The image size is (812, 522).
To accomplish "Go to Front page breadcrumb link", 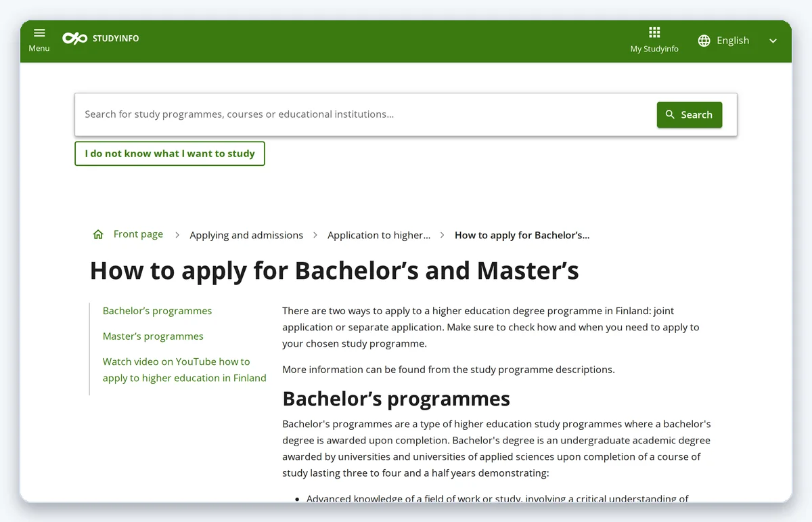I will tap(138, 234).
